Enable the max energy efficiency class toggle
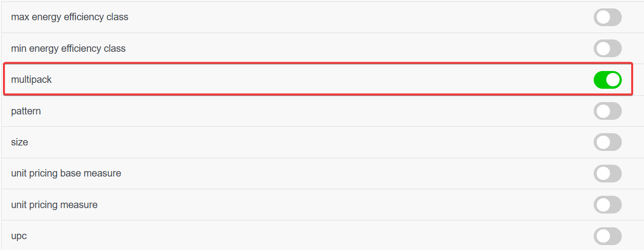Screen dimensions: 644x250 click(608, 17)
